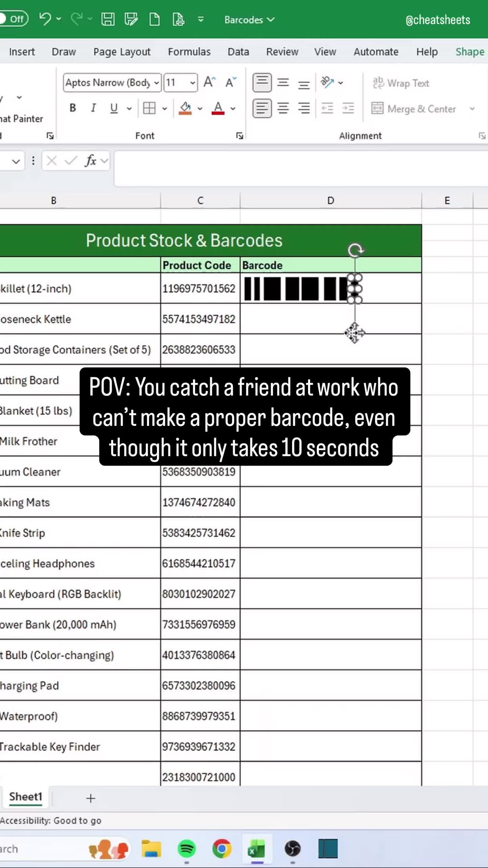Click the Redo arrow icon
This screenshot has width=488, height=868.
(x=77, y=19)
